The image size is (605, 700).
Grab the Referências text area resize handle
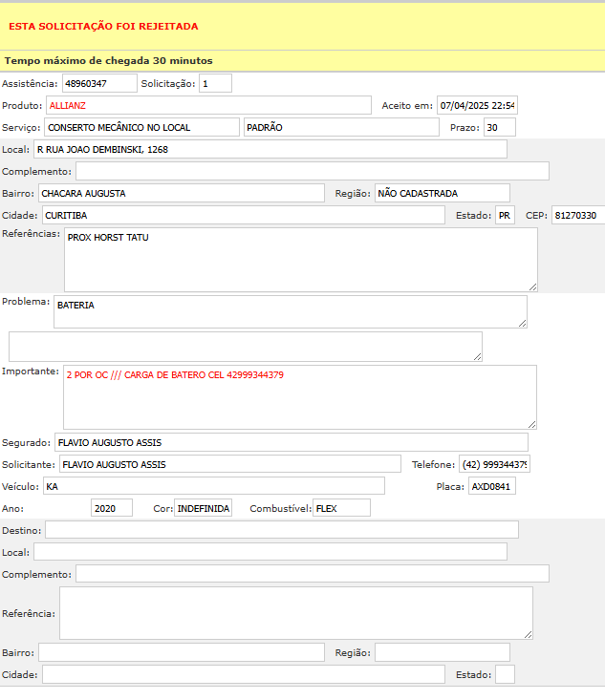pyautogui.click(x=532, y=286)
